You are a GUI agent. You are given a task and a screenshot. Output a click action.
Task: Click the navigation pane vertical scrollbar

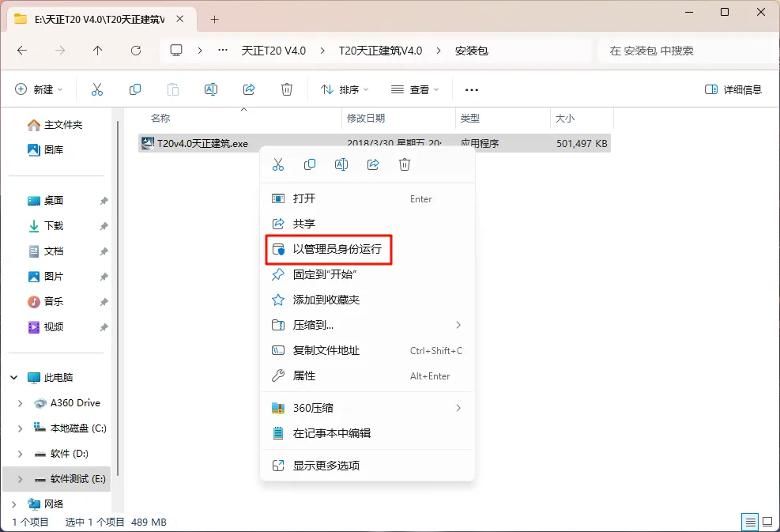point(118,299)
